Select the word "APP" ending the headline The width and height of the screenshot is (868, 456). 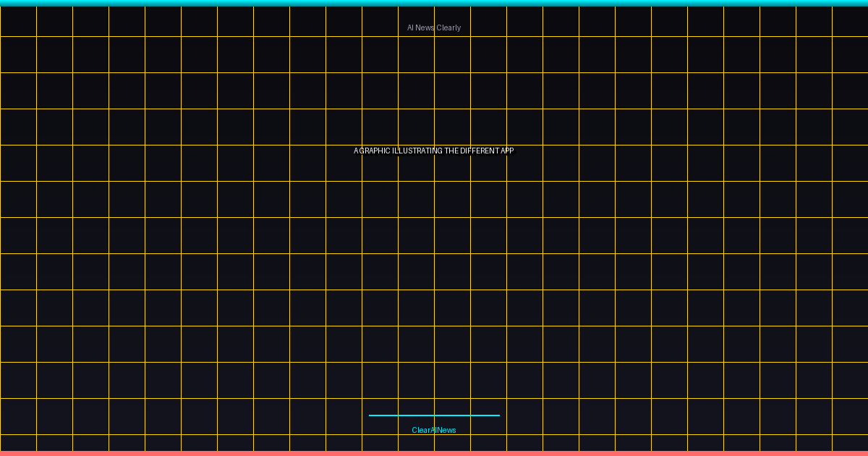click(x=507, y=151)
